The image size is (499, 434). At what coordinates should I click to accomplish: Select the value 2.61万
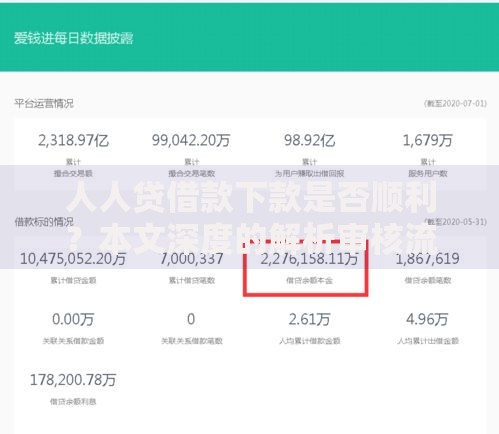coord(310,319)
